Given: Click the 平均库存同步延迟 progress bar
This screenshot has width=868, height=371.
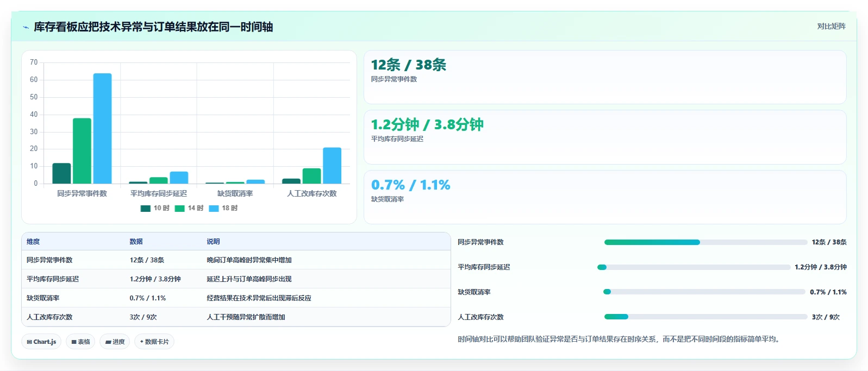Looking at the screenshot, I should (694, 267).
